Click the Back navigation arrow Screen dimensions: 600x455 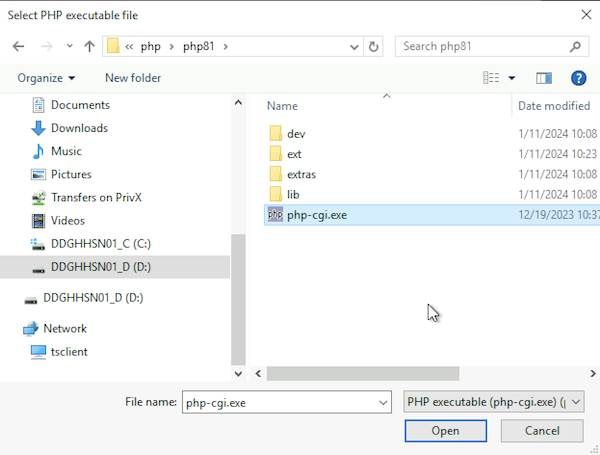pyautogui.click(x=18, y=46)
